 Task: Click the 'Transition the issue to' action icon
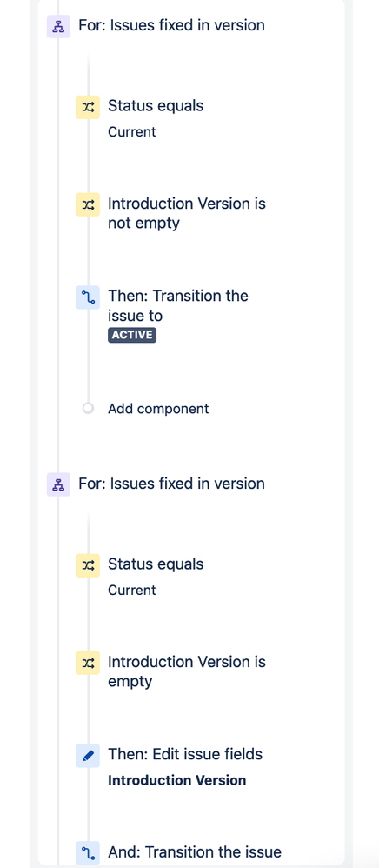coord(88,297)
